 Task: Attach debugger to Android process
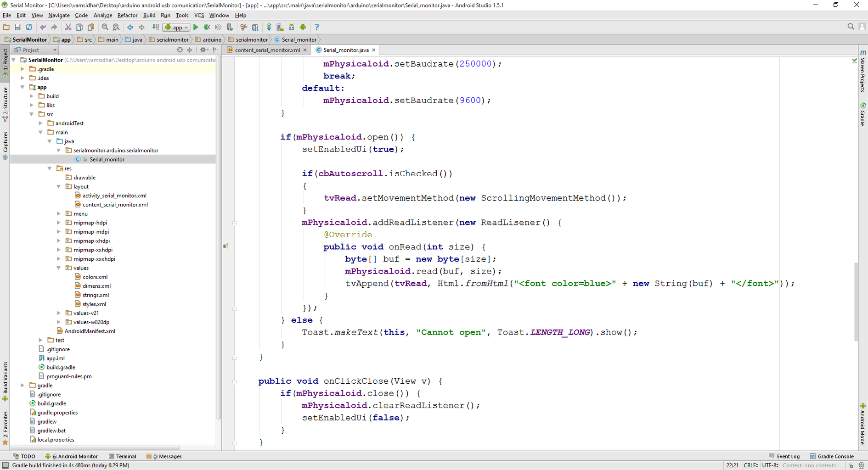tap(230, 27)
